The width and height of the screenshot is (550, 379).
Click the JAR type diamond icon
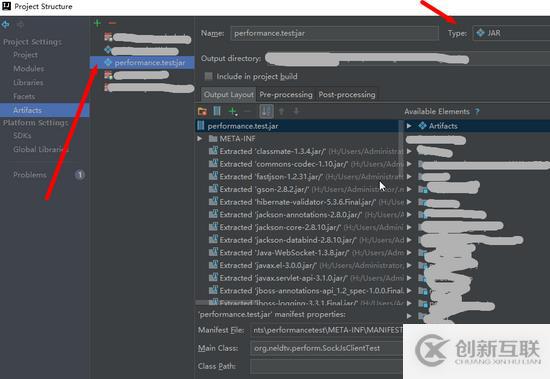(480, 33)
